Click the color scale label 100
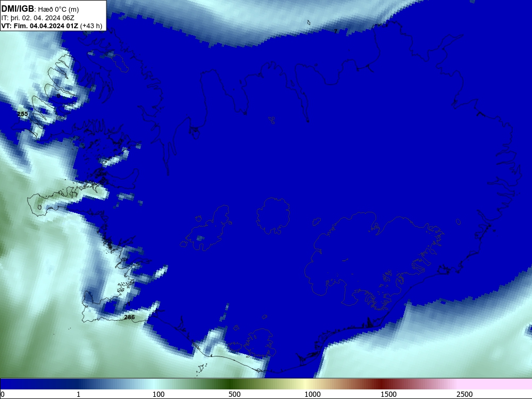Image resolution: width=532 pixels, height=399 pixels. [x=159, y=394]
